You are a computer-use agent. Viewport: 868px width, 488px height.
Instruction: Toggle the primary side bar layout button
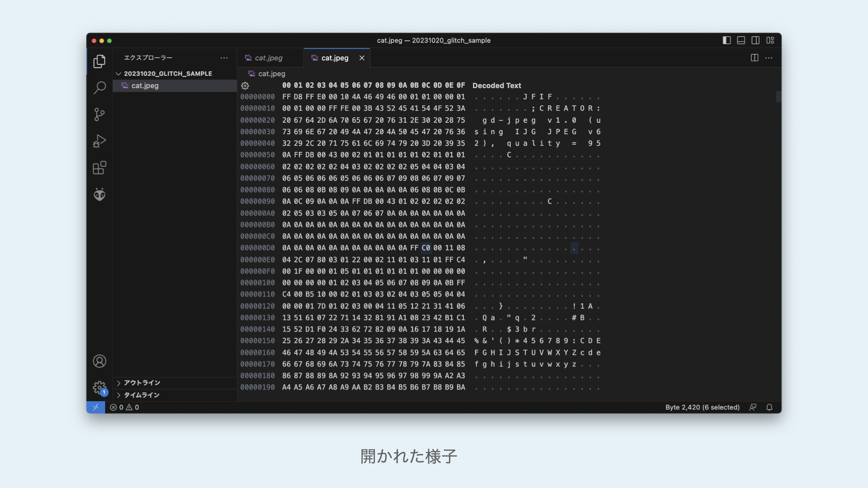click(726, 40)
